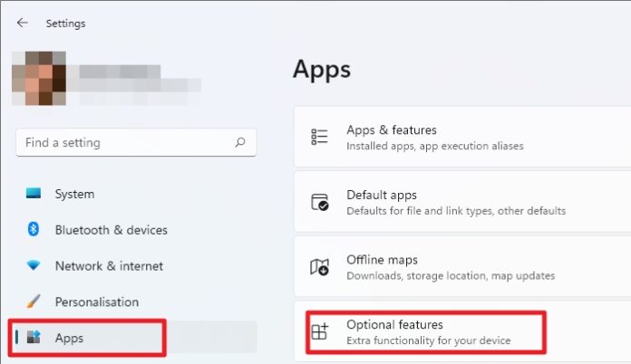
Task: Focus the Find a setting field
Action: tap(136, 142)
